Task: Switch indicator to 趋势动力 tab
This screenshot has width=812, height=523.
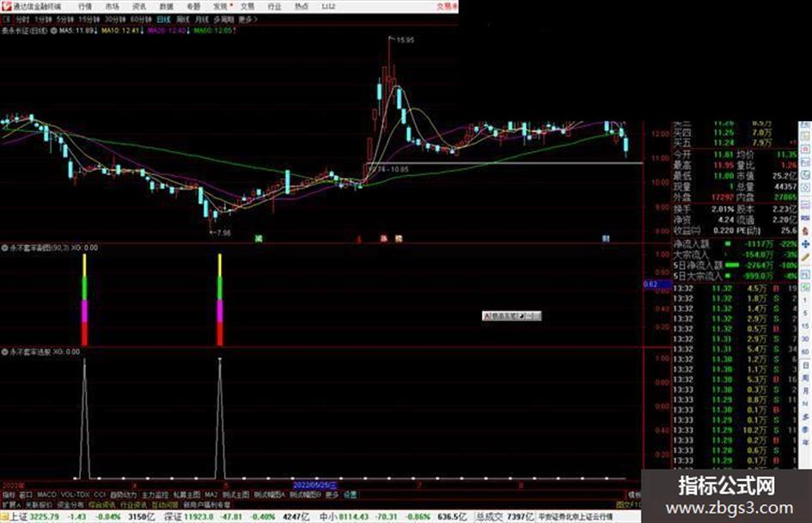Action: pos(124,495)
